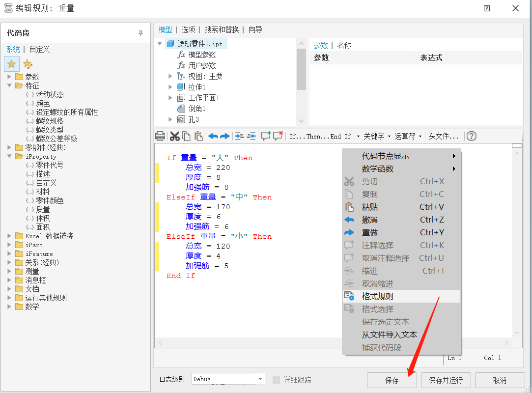532x393 pixels.
Task: Open the dialog help button in title bar
Action: click(x=486, y=8)
